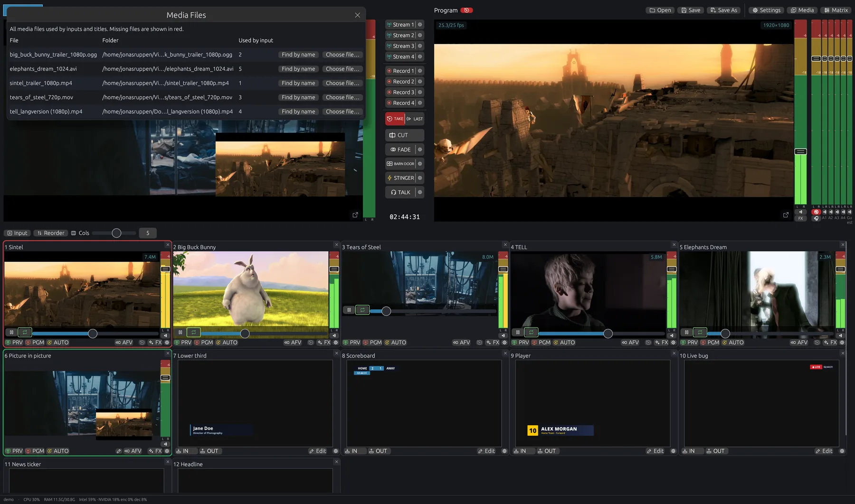The width and height of the screenshot is (855, 504).
Task: Open the Matrix panel from top bar
Action: coord(836,10)
